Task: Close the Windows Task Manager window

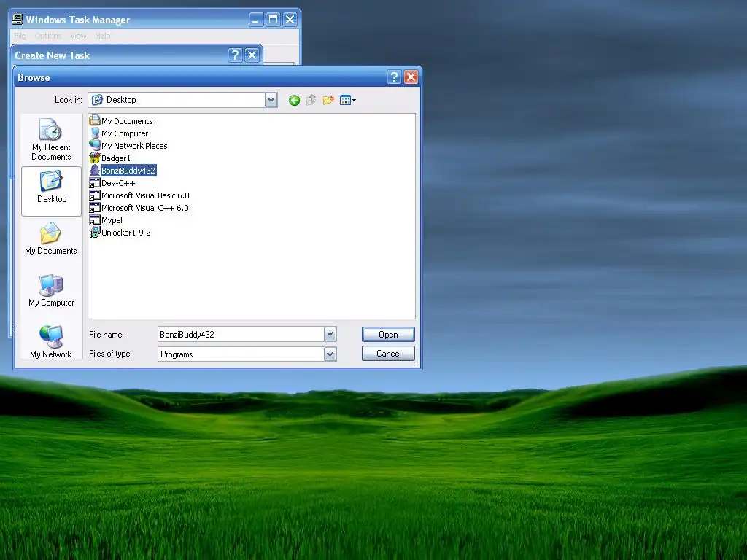Action: pos(290,20)
